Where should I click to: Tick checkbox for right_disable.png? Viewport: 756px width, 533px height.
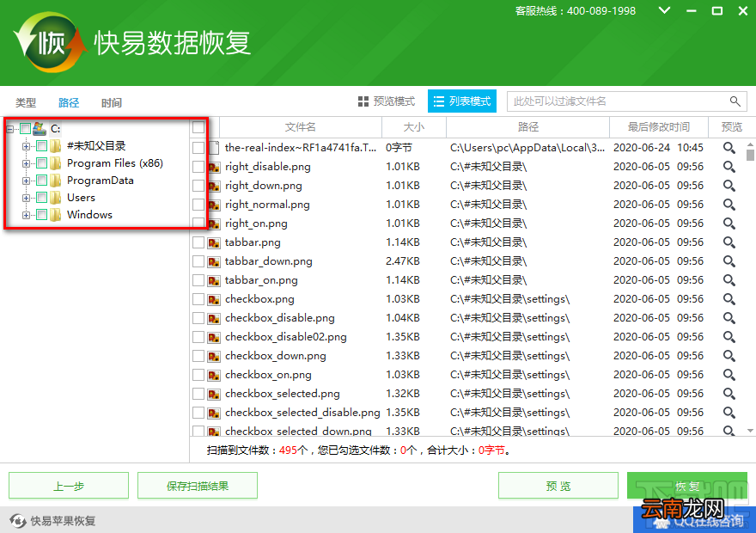pos(198,167)
